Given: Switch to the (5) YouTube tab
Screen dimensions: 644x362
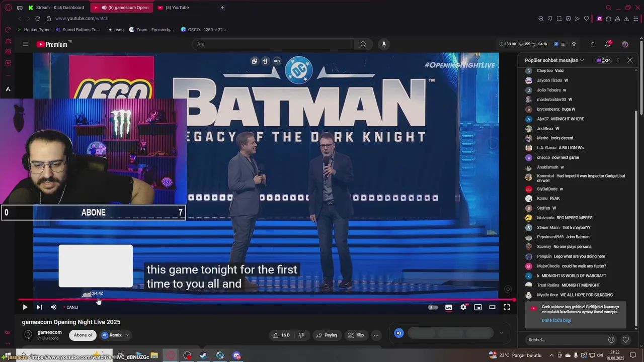Looking at the screenshot, I should 177,8.
